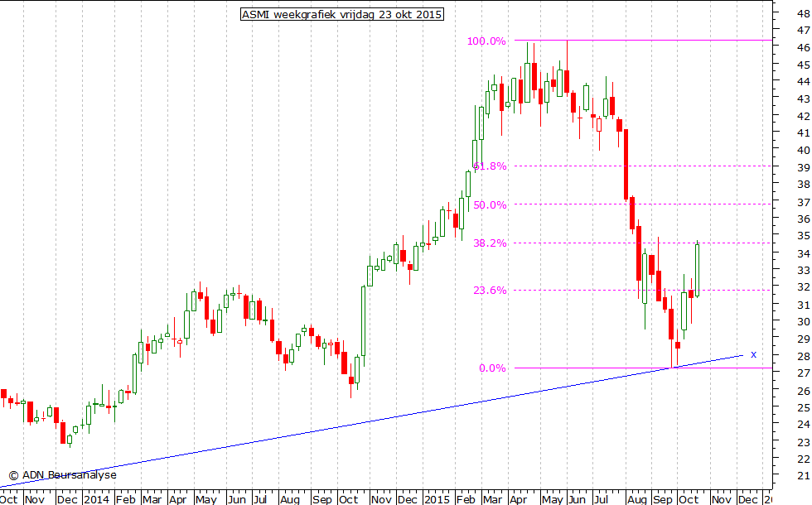The image size is (812, 505).
Task: Click the 0.0% Fibonacci label
Action: [x=492, y=368]
